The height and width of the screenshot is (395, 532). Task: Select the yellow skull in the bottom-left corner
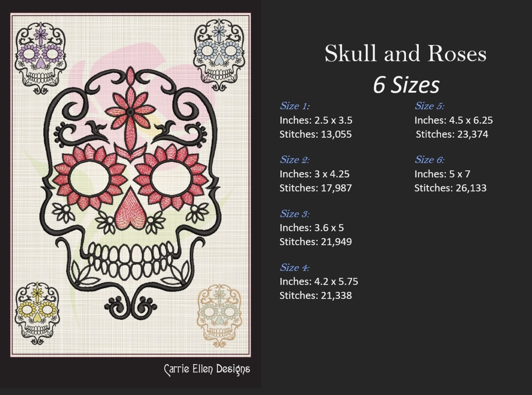tap(37, 313)
